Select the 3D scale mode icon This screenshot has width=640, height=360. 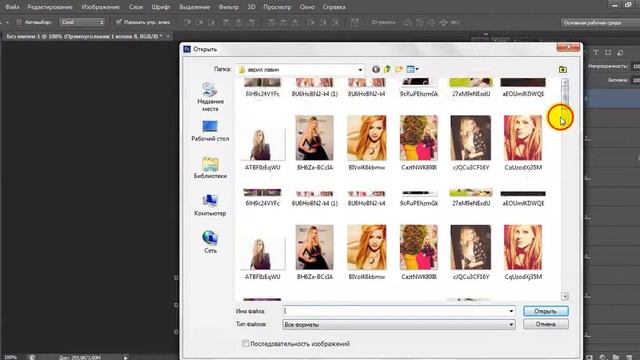click(x=455, y=22)
